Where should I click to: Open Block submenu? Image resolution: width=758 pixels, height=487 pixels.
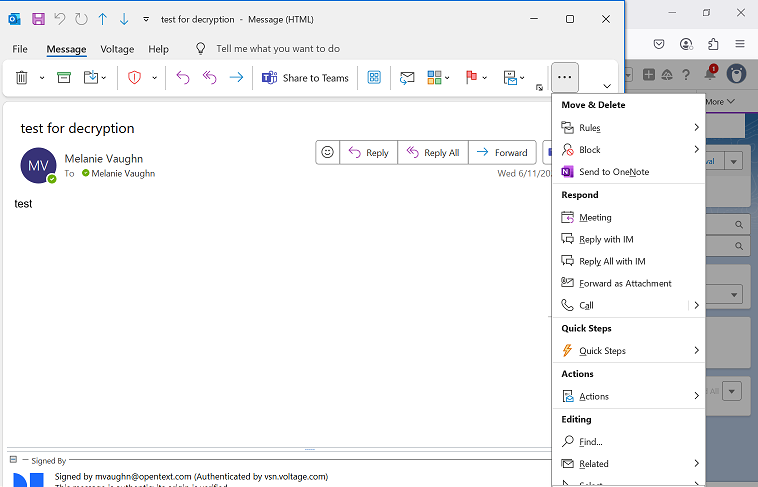point(628,149)
